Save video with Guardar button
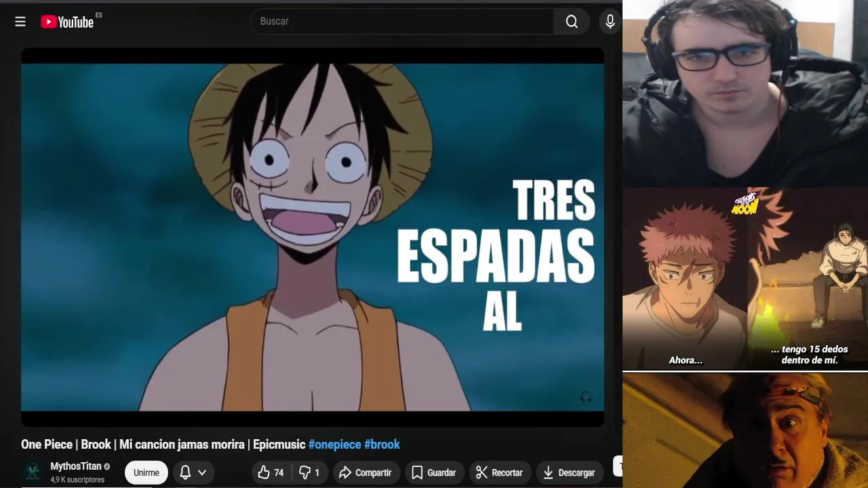 pyautogui.click(x=434, y=472)
